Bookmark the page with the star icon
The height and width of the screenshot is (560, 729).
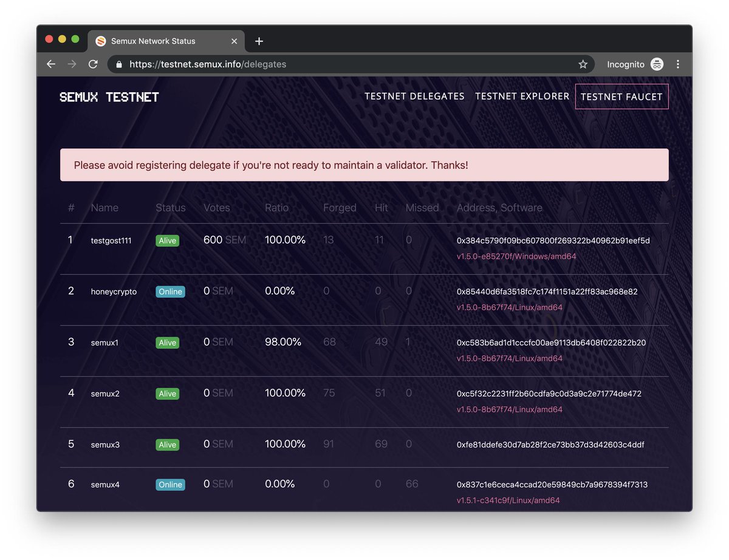pyautogui.click(x=583, y=64)
